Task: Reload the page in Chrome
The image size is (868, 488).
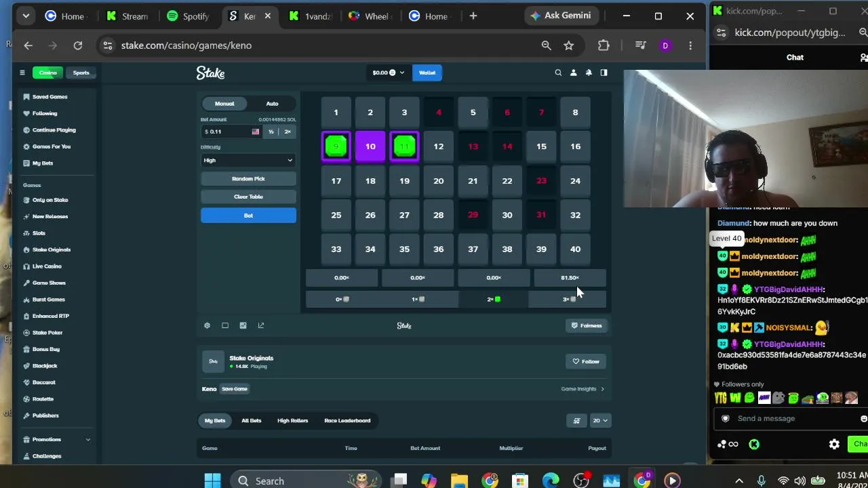Action: click(x=78, y=45)
